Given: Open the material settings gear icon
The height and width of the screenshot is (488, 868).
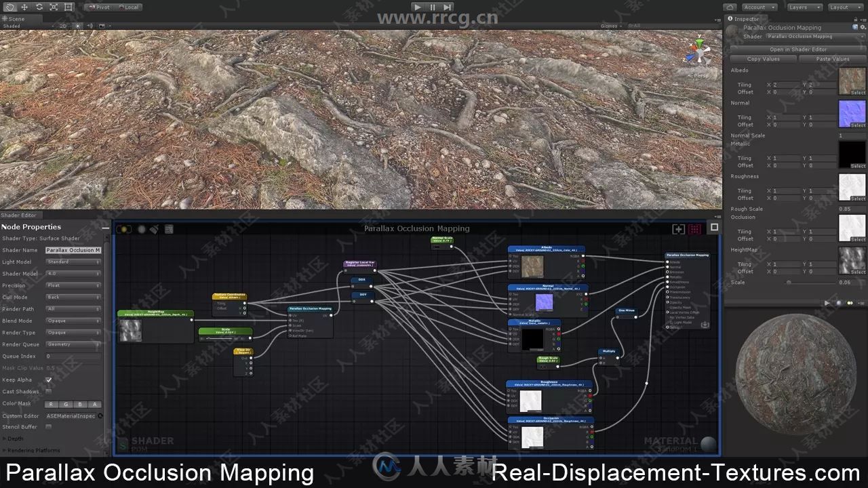Looking at the screenshot, I should [862, 28].
